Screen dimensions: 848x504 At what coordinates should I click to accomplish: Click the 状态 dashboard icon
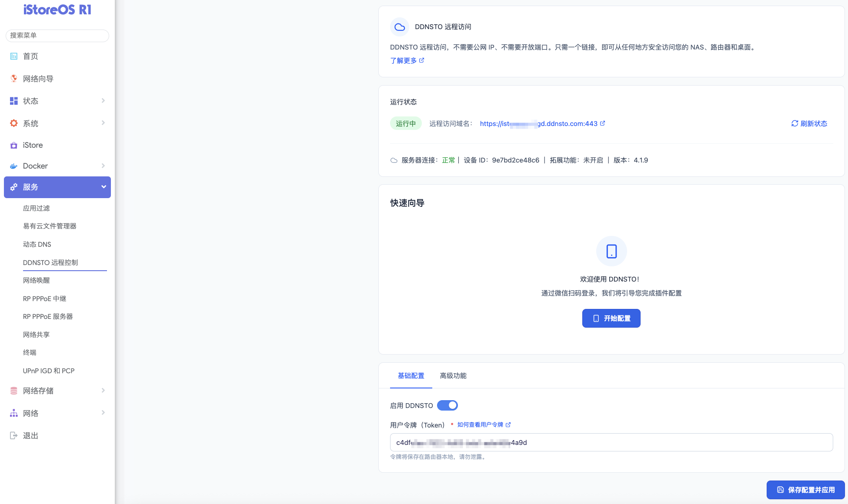14,101
